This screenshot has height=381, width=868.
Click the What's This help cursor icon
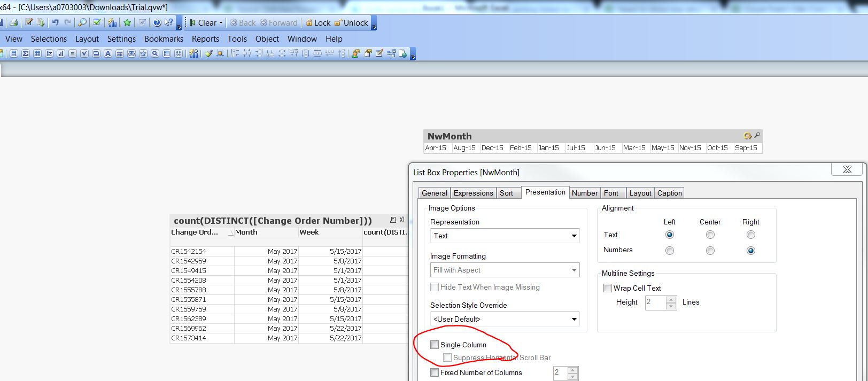(169, 22)
